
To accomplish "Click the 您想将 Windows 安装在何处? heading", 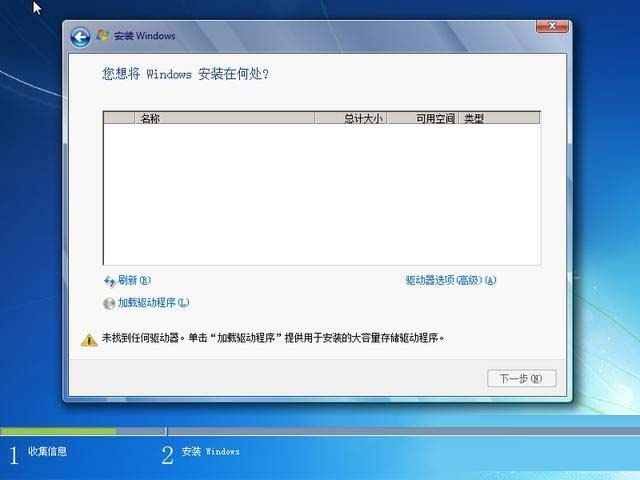I will (x=185, y=74).
